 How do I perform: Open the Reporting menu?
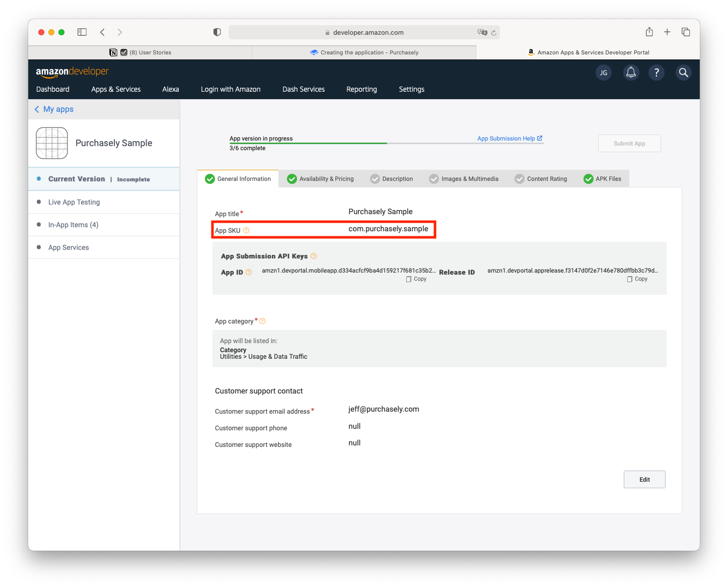[x=361, y=89]
